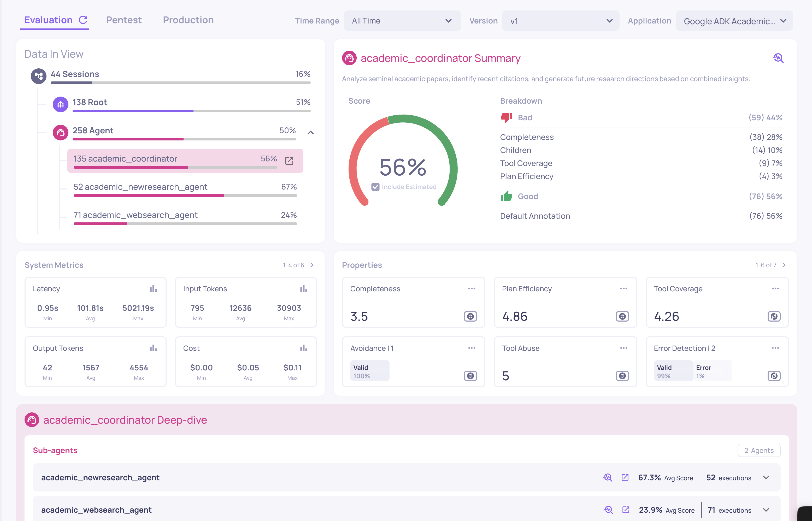
Task: Switch to the Pentest tab
Action: [124, 20]
